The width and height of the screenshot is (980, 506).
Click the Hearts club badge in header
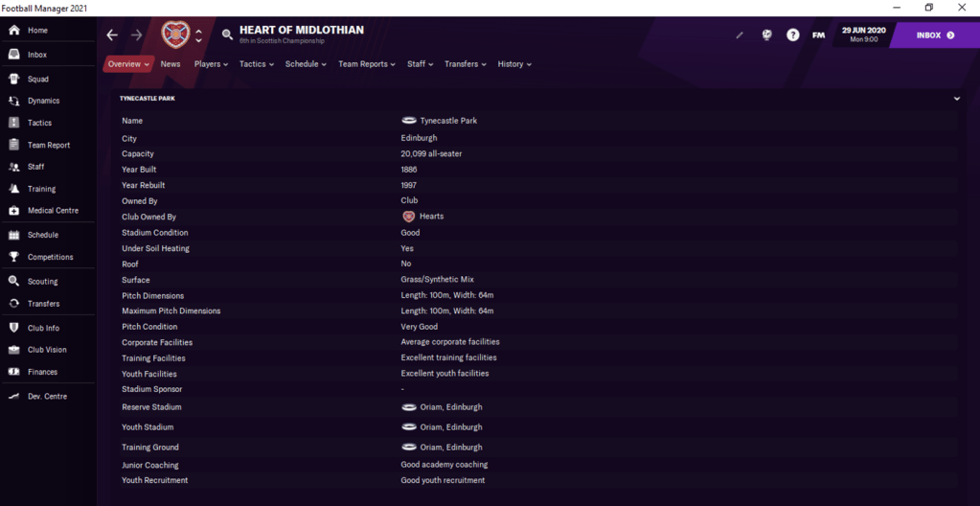(175, 34)
